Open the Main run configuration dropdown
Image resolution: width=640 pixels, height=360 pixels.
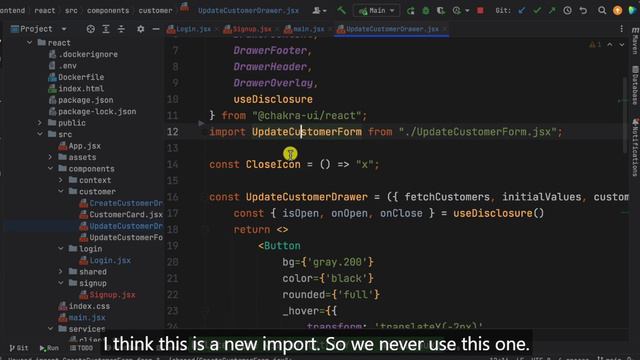coord(376,11)
